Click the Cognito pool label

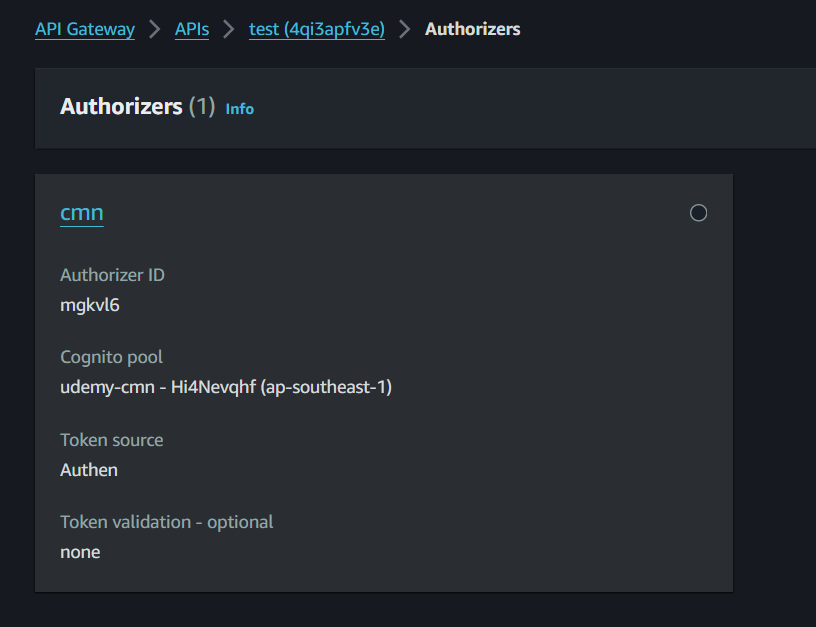pyautogui.click(x=111, y=357)
